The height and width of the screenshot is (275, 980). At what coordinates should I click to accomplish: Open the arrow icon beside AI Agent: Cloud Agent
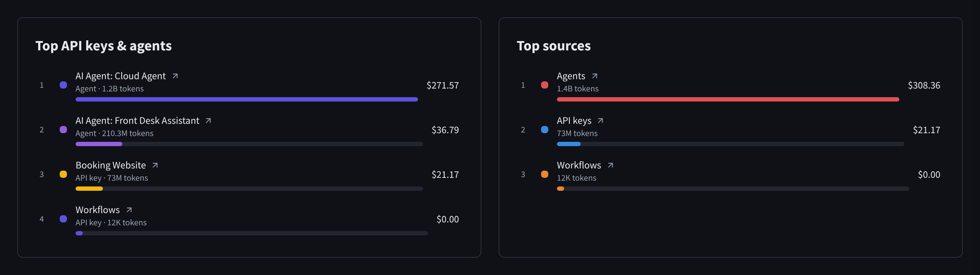pos(175,76)
